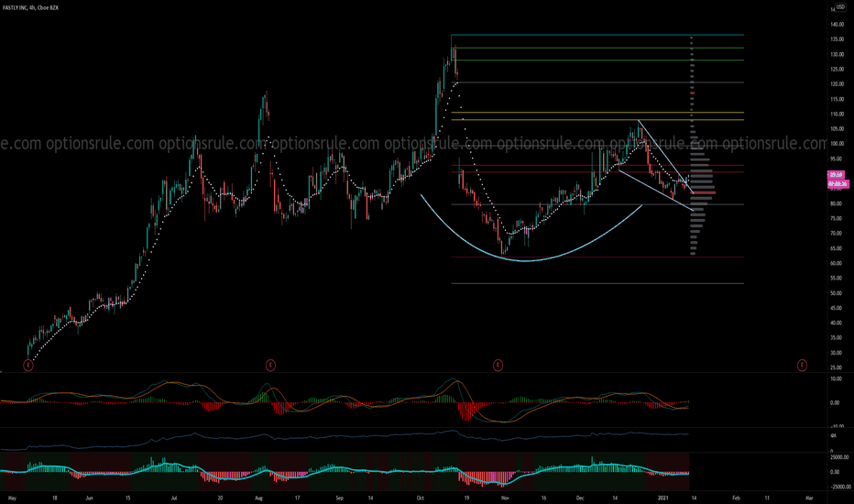Viewport: 854px width, 504px height.
Task: Click the 105.00 price axis label
Action: 838,129
